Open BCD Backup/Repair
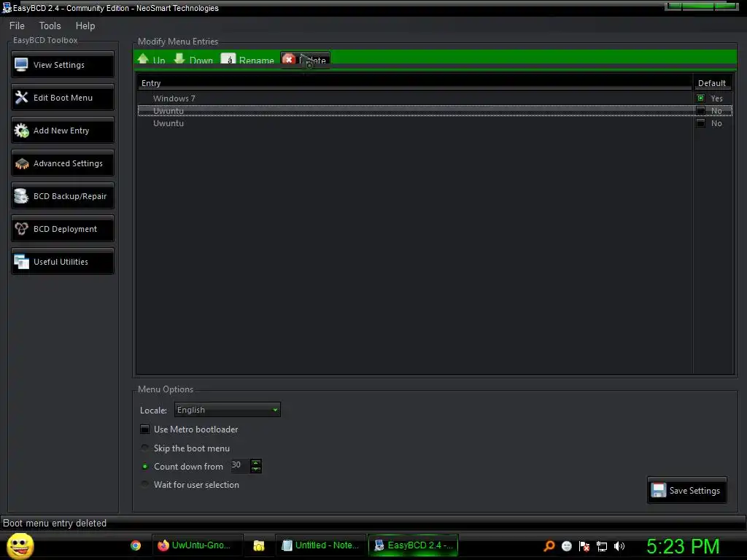747x560 pixels. pos(63,196)
